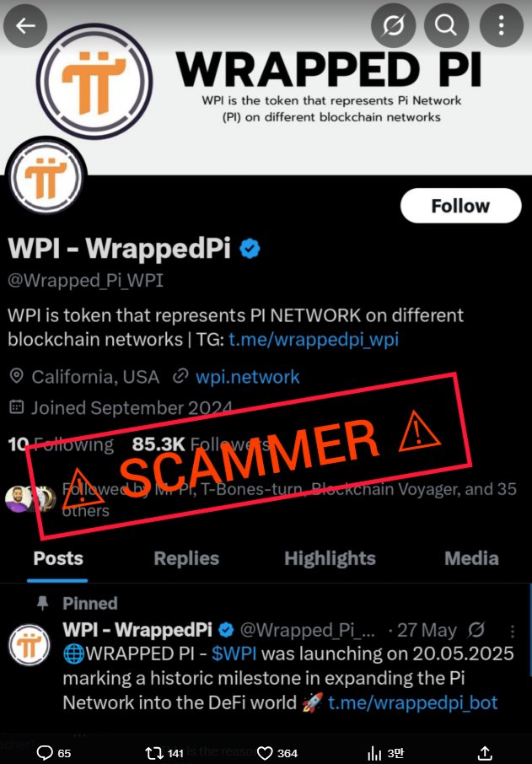Switch to the Highlights tab
The width and height of the screenshot is (532, 764).
tap(330, 558)
